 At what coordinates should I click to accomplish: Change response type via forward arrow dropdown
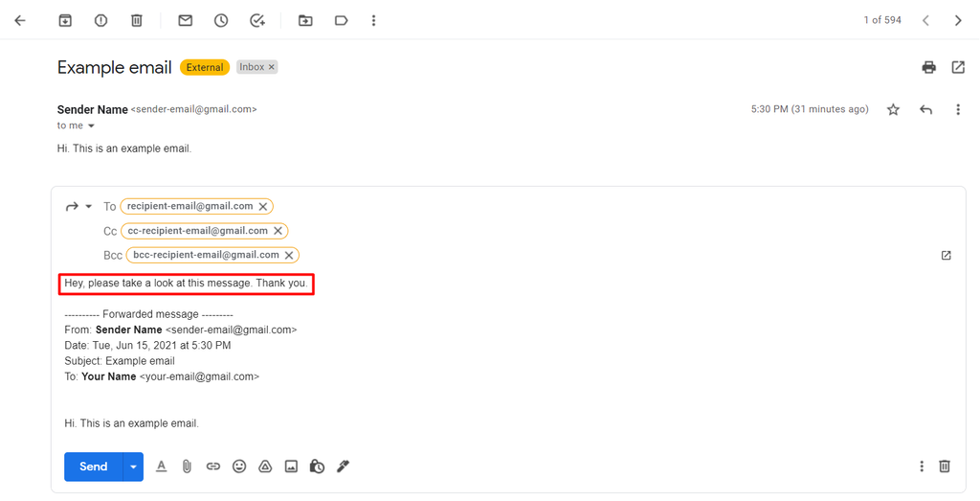click(89, 206)
